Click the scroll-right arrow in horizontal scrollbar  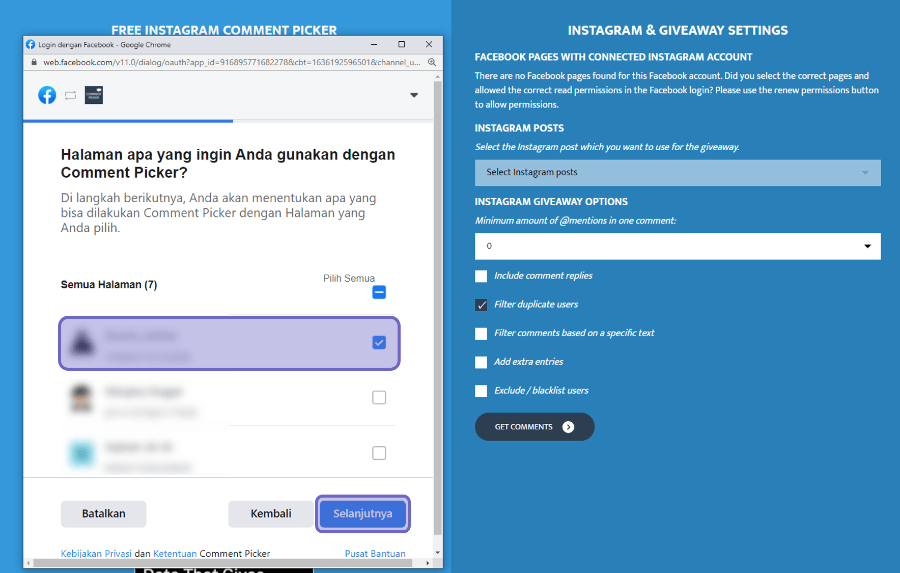pos(428,563)
